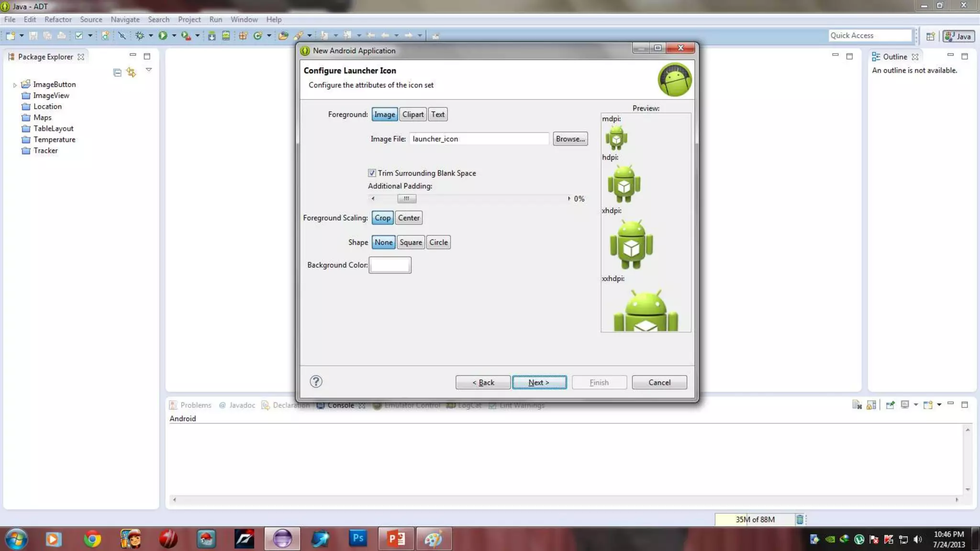980x551 pixels.
Task: Open the Refactor menu
Action: 58,20
